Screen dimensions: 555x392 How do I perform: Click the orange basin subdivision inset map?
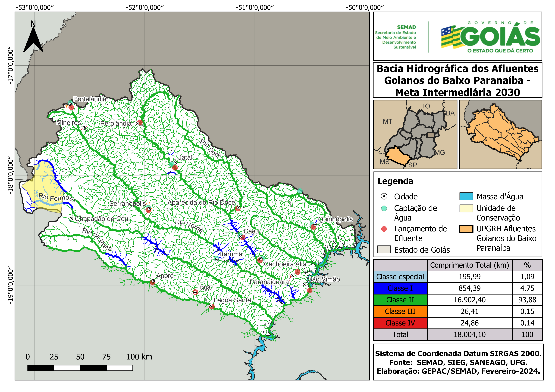pos(500,135)
